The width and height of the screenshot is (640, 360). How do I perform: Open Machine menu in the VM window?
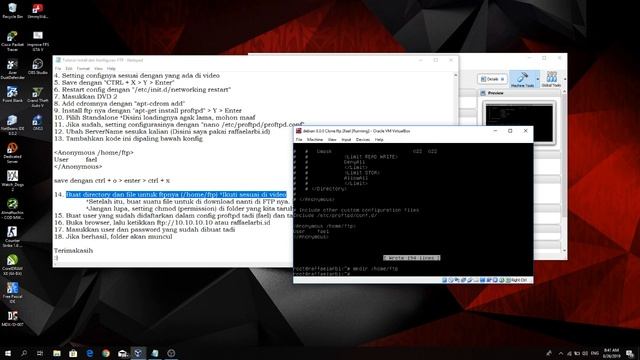point(315,140)
